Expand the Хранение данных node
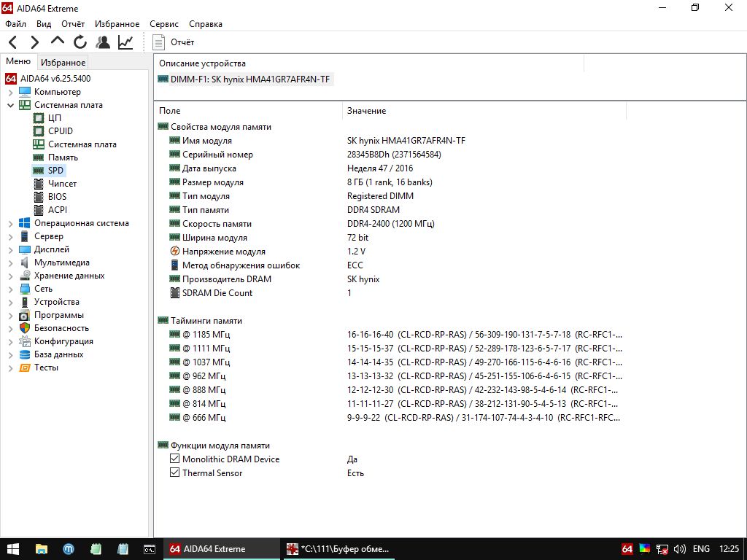This screenshot has height=560, width=747. coord(10,276)
